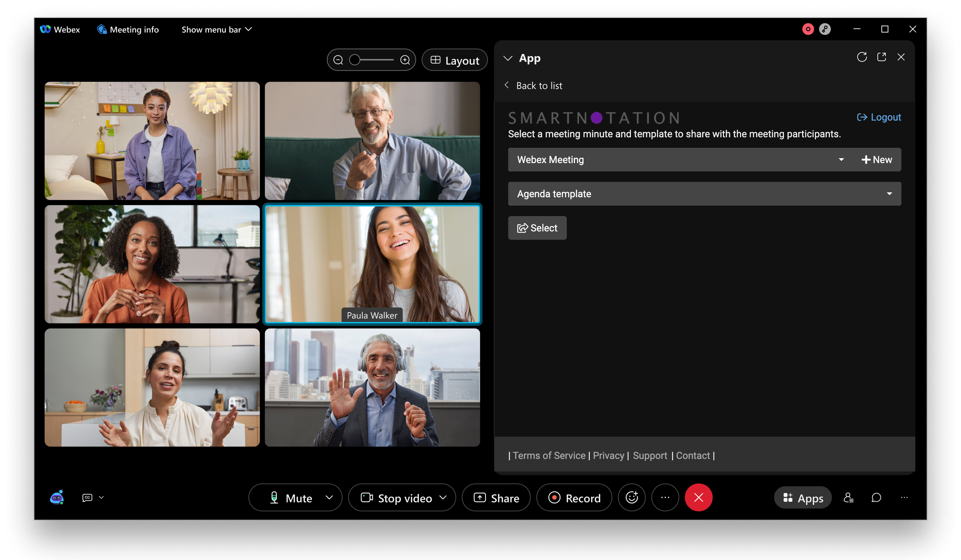This screenshot has height=560, width=961.
Task: Toggle the Record button
Action: tap(574, 498)
